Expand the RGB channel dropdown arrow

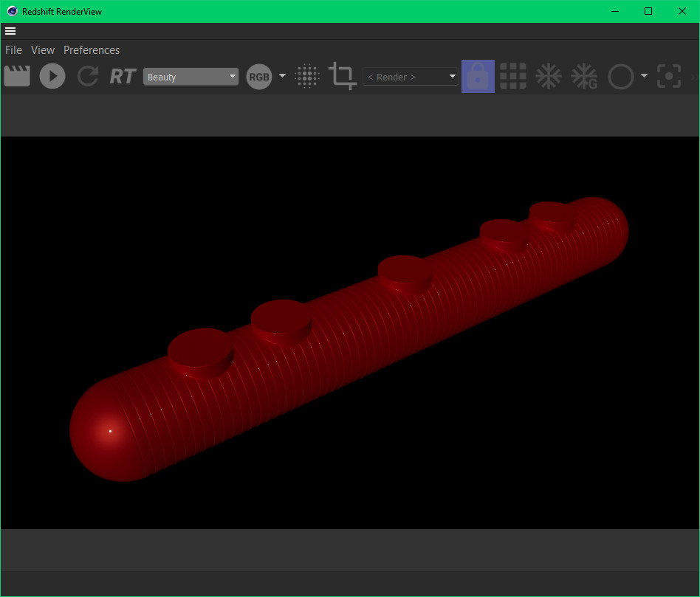282,76
